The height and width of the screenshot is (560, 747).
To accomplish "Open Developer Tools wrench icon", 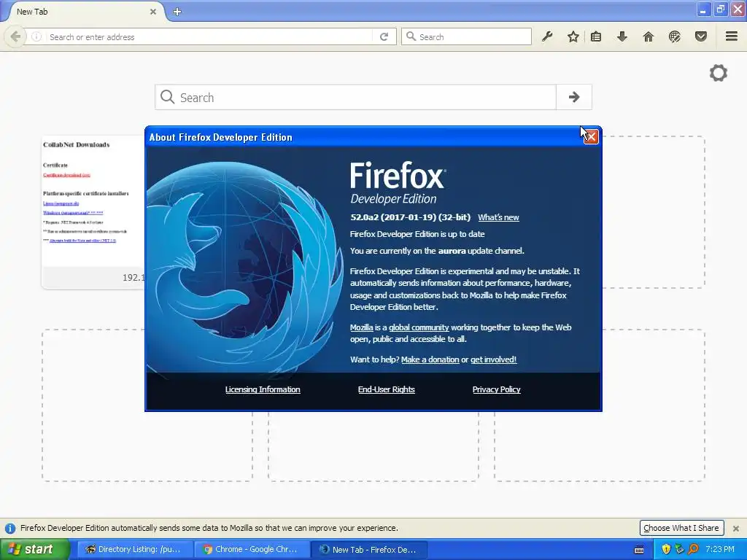I will [x=547, y=36].
